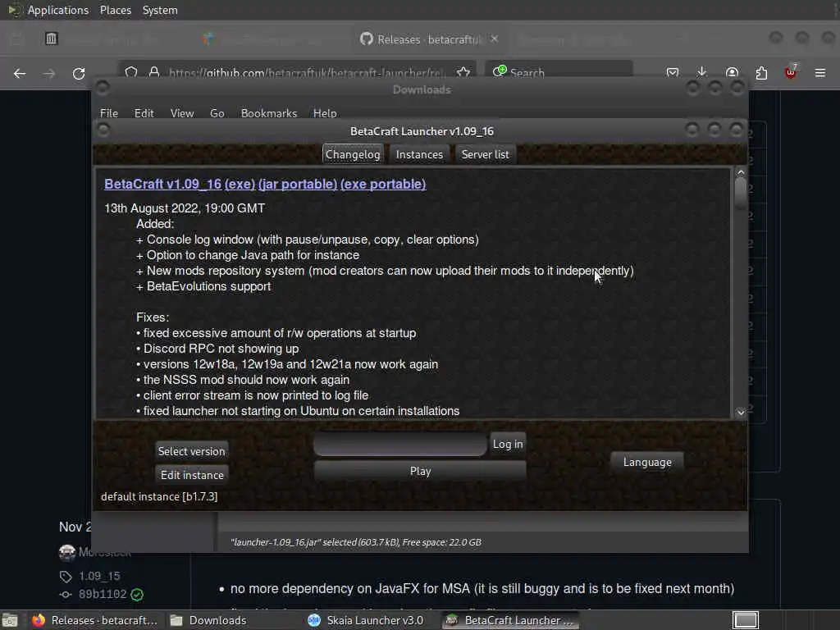
Task: Bookmark this page with the star icon
Action: tap(463, 72)
